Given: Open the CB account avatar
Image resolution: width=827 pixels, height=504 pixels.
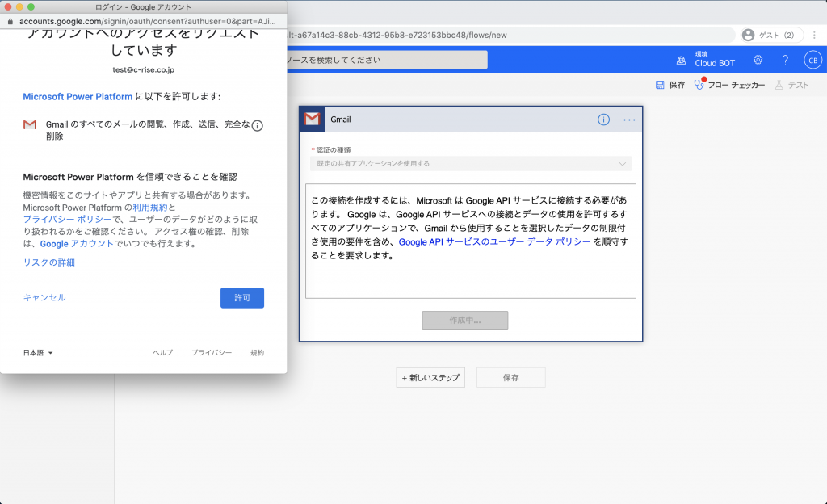Looking at the screenshot, I should 812,60.
